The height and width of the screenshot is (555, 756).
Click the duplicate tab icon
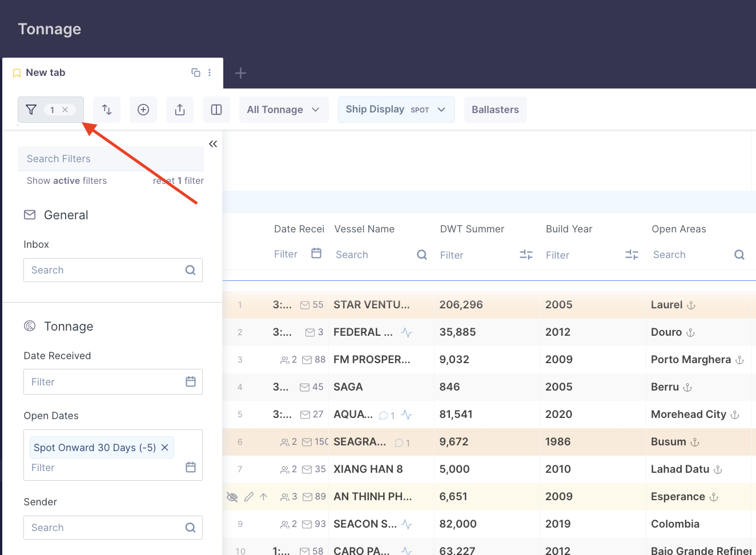[196, 73]
